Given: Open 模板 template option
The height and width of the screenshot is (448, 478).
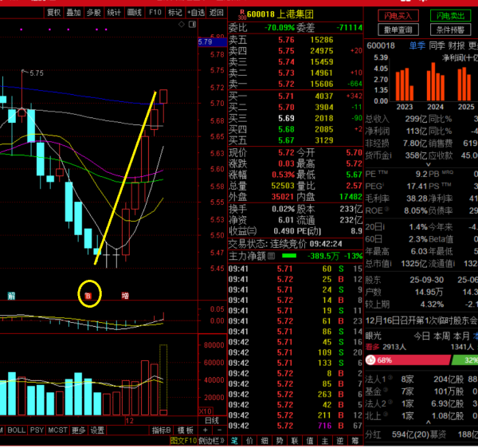Looking at the screenshot, I should click(x=186, y=430).
